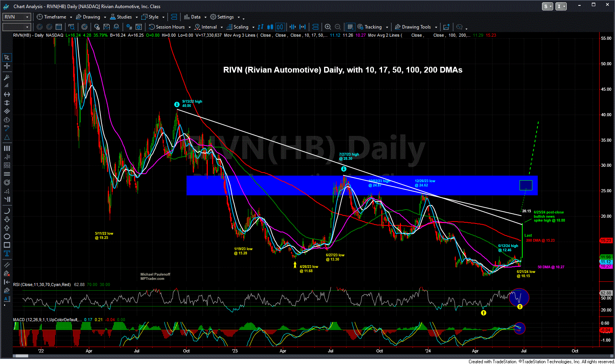Image resolution: width=615 pixels, height=364 pixels.
Task: Click the Scaling button
Action: tap(237, 27)
